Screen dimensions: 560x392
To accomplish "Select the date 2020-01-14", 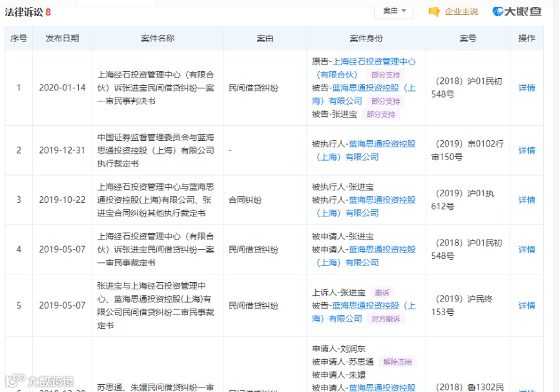I will 62,88.
